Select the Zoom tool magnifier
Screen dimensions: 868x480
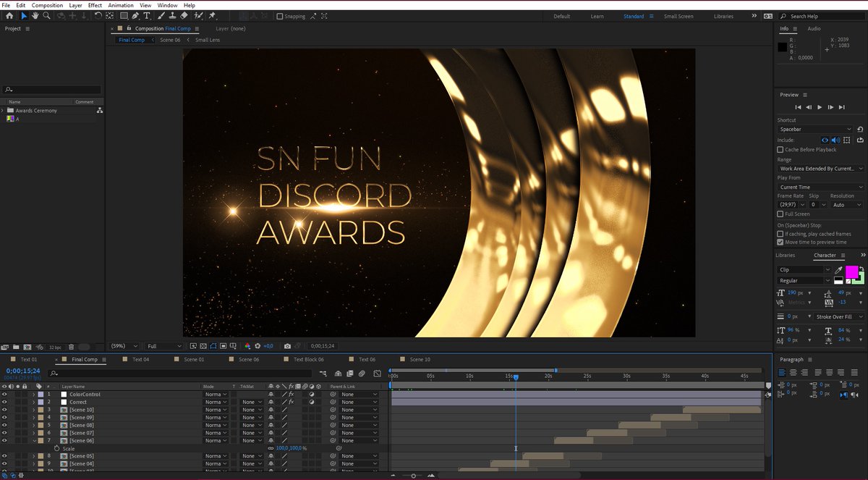(x=46, y=15)
